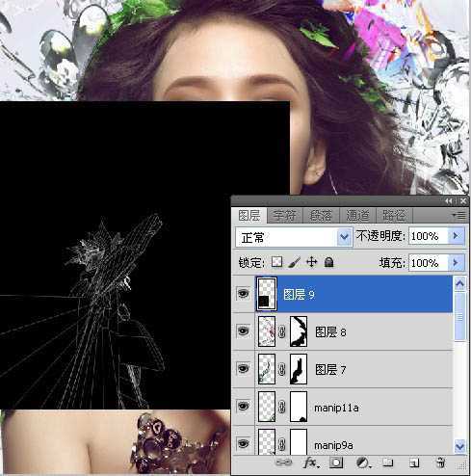Select the layer named 图层 9
Viewport: 471px width, 476px height.
(x=299, y=294)
